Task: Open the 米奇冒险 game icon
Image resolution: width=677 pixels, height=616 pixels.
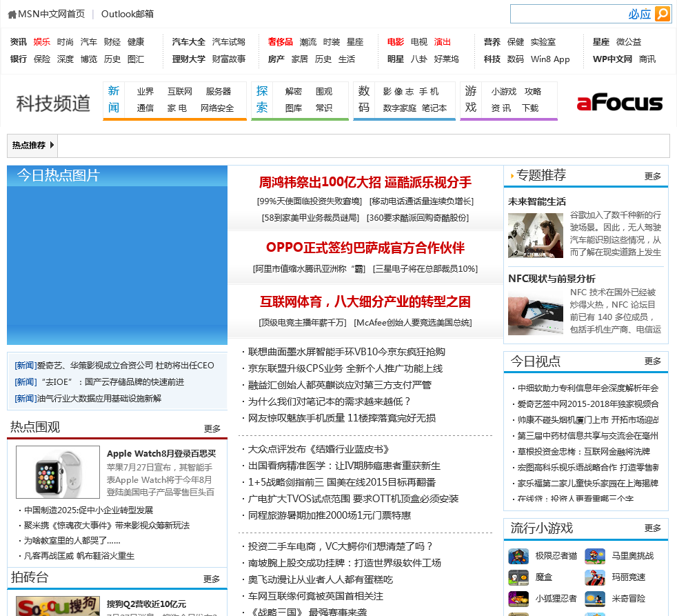Action: coord(594,599)
